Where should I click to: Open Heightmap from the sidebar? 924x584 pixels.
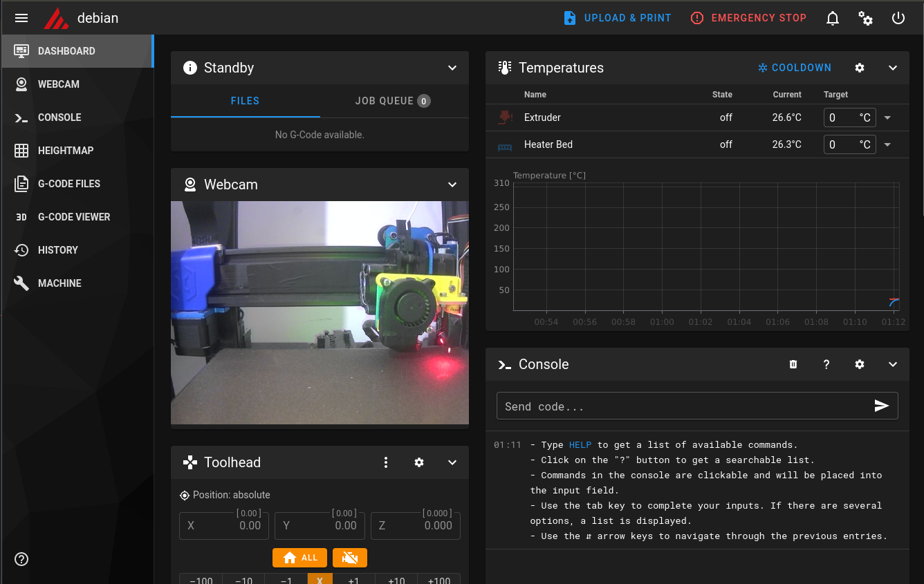[65, 151]
